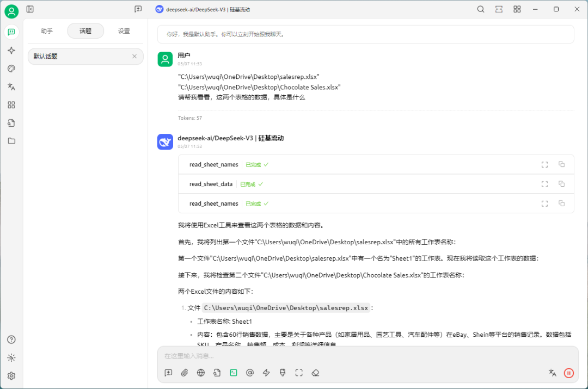Pause generation with the red pause button
Screen dimensions: 588x389
(569, 373)
